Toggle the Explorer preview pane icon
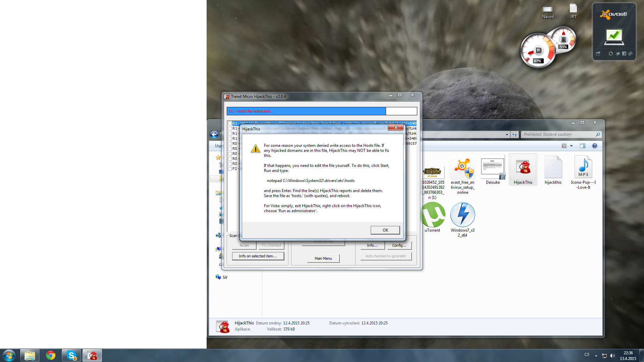 [x=583, y=146]
